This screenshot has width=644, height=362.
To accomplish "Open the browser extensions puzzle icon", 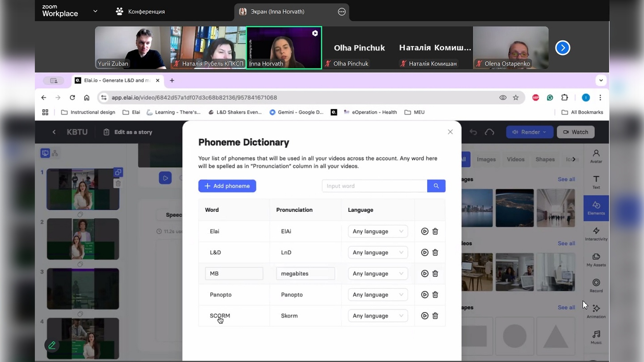I will coord(565,98).
